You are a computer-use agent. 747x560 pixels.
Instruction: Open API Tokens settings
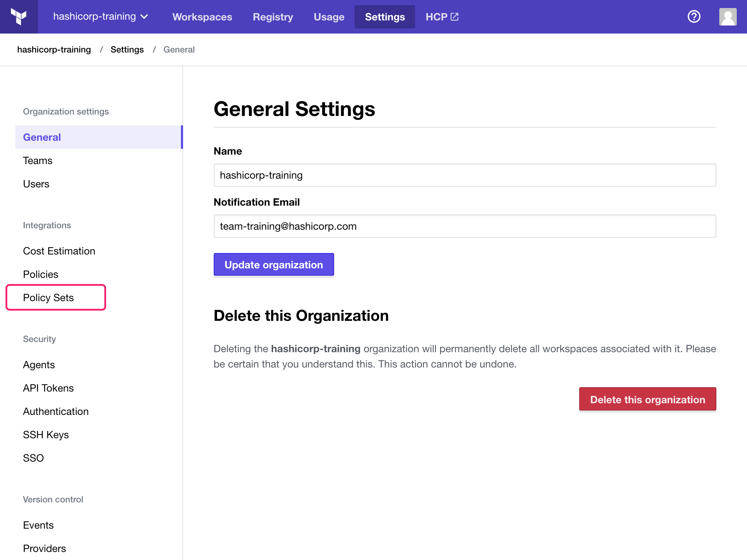48,388
